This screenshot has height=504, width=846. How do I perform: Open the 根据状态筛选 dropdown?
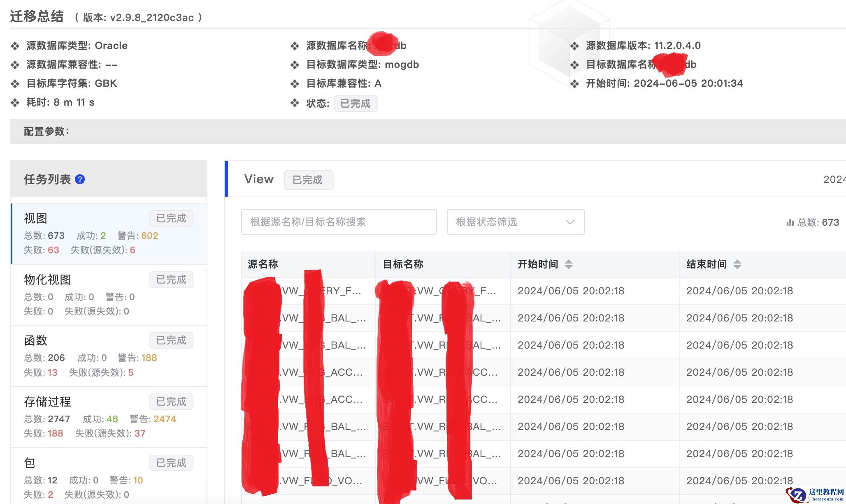click(x=515, y=222)
